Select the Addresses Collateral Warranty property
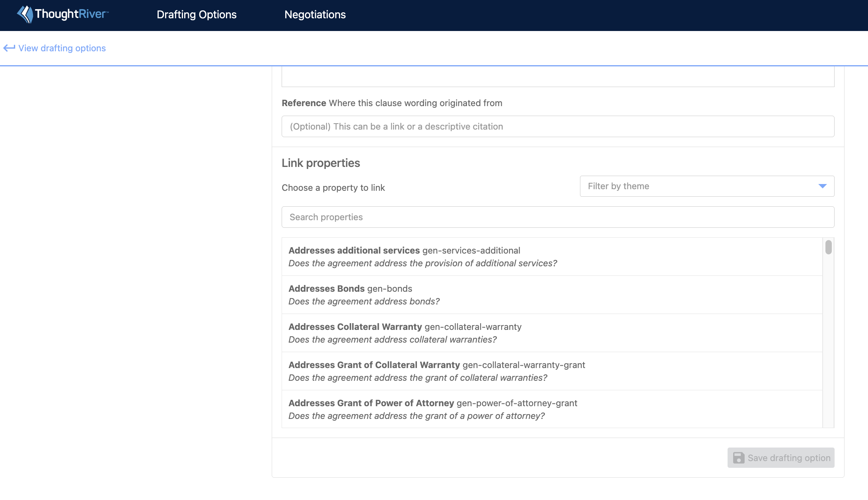Screen dimensions: 868x500 (x=552, y=333)
